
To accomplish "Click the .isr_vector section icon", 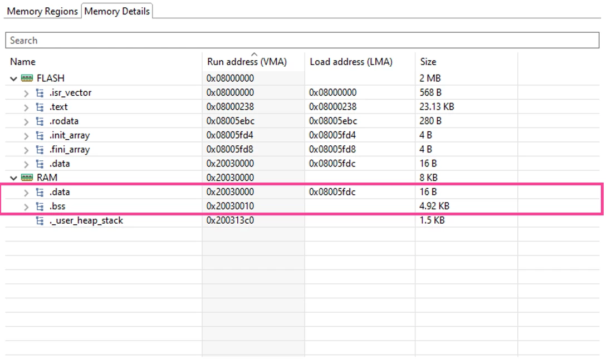I will 40,93.
